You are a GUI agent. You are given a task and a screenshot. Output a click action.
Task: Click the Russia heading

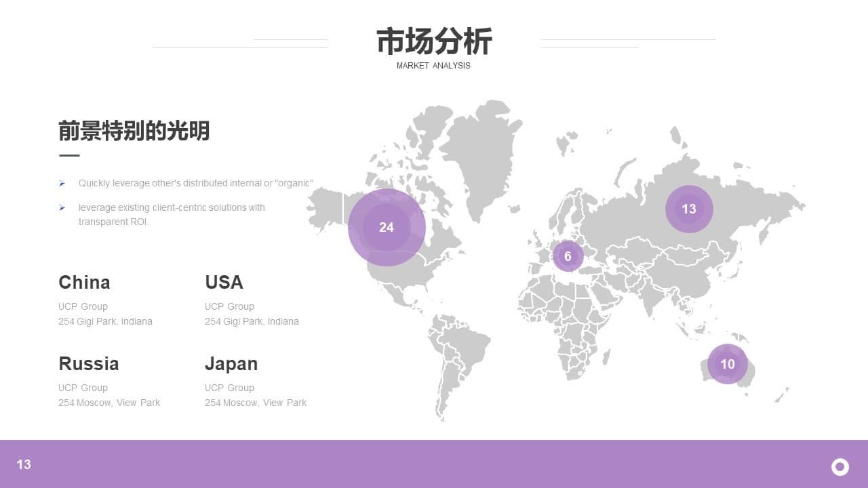point(89,363)
